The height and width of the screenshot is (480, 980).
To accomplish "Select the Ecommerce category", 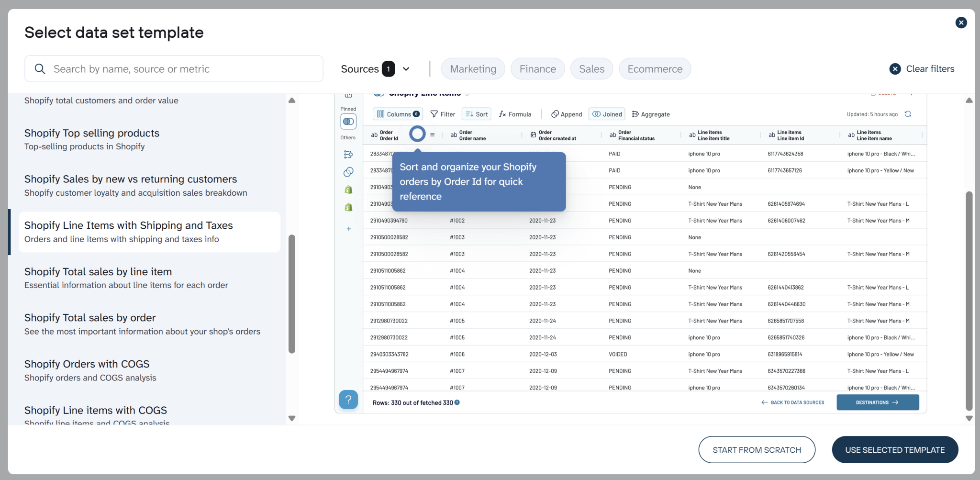I will (x=655, y=68).
